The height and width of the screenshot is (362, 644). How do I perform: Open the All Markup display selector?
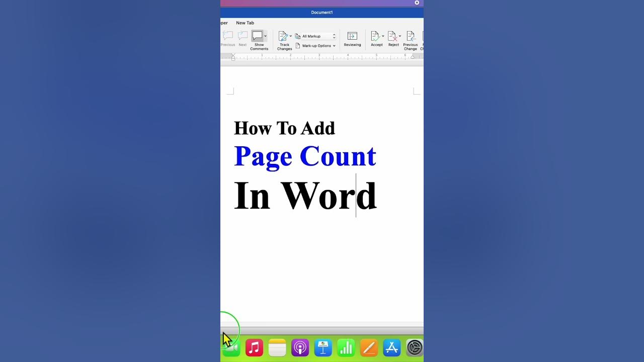click(x=318, y=36)
